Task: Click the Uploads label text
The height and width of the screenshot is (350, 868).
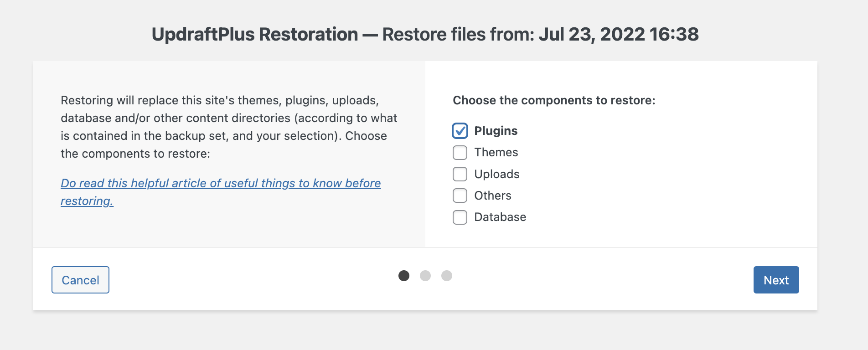Action: (497, 174)
